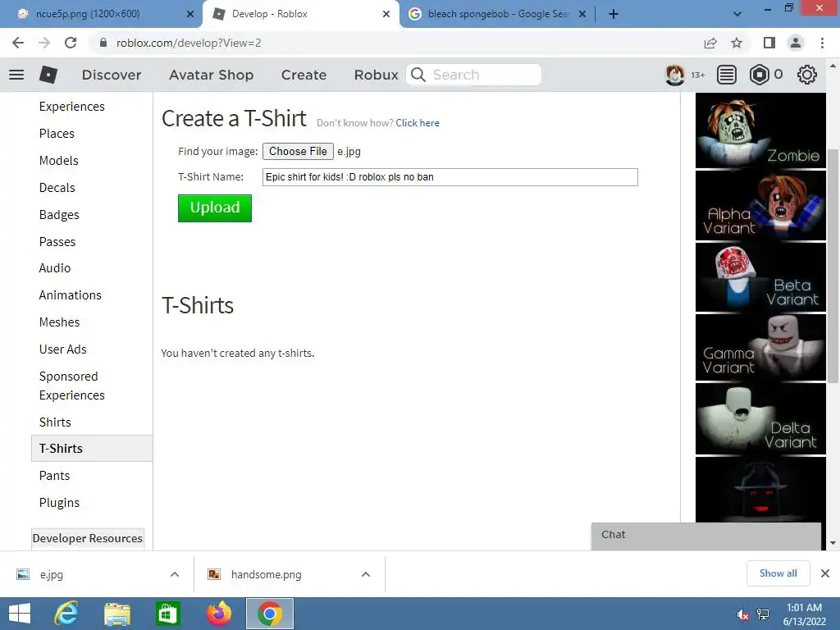
Task: Click the share page icon
Action: tap(710, 43)
